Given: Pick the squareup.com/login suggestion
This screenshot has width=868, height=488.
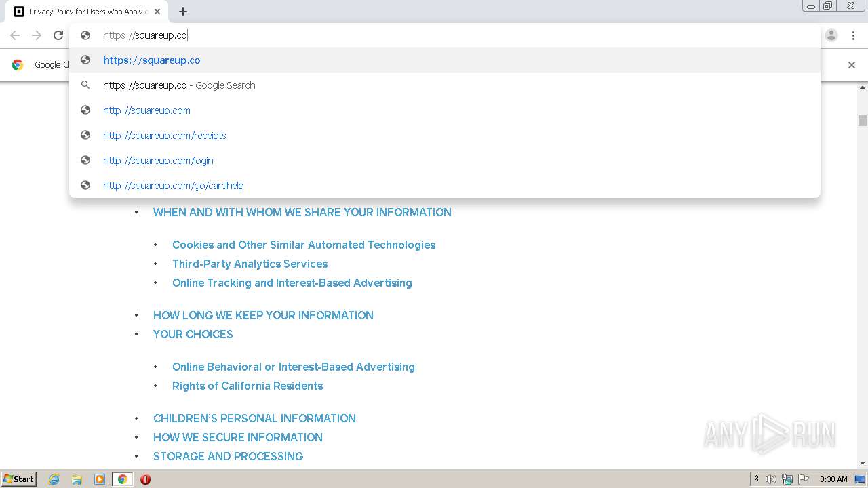Looking at the screenshot, I should [x=158, y=161].
